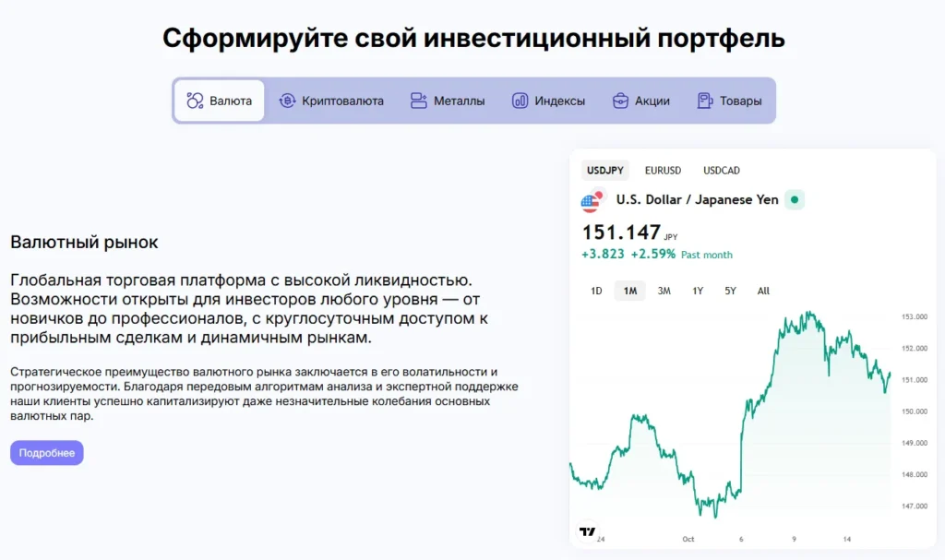This screenshot has width=945, height=560.
Task: Select the 1Y timeframe
Action: click(696, 291)
